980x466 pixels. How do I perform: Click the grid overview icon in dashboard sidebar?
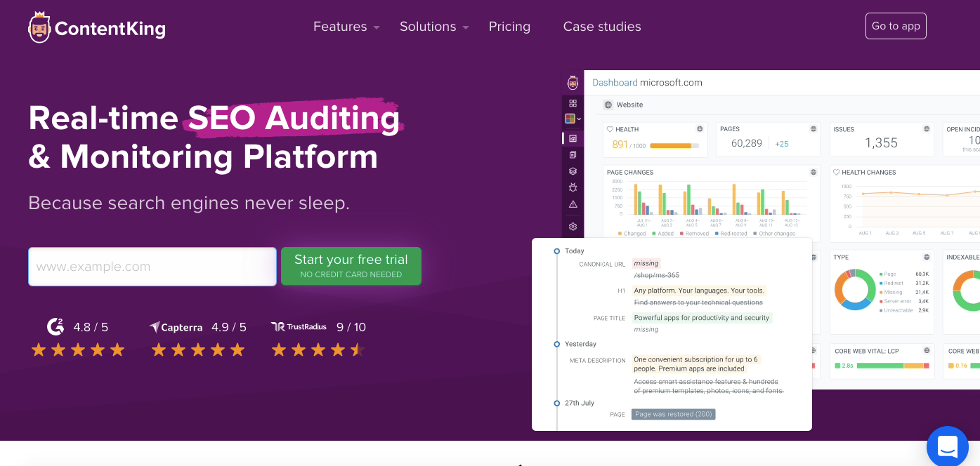(x=573, y=103)
